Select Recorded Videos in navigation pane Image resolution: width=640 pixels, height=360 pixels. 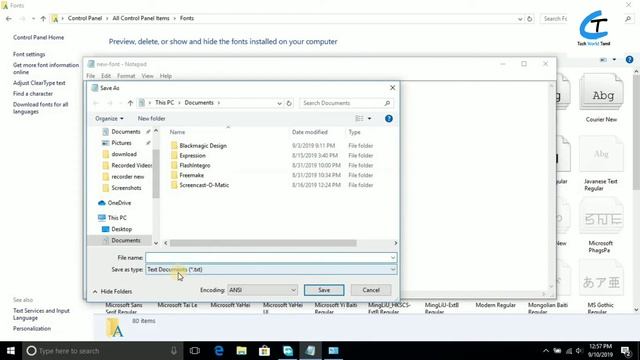coord(131,165)
